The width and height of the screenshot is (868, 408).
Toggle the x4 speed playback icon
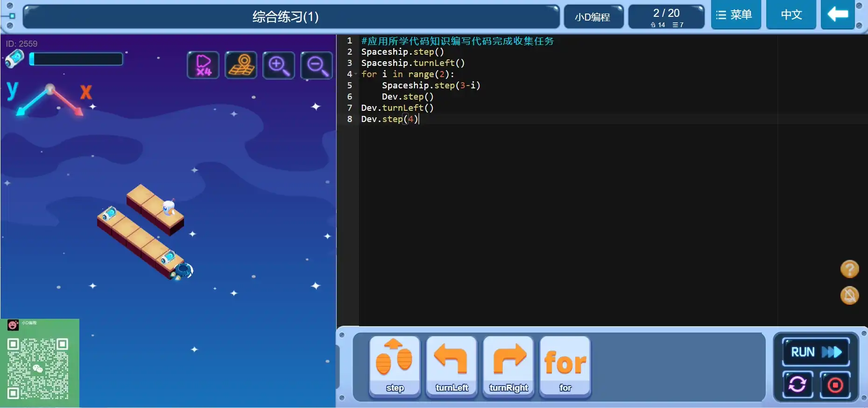[x=203, y=65]
